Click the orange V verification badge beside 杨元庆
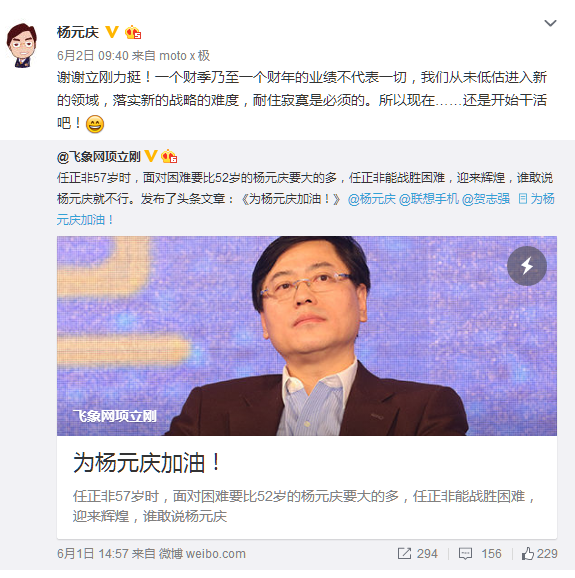This screenshot has height=578, width=575. [112, 32]
